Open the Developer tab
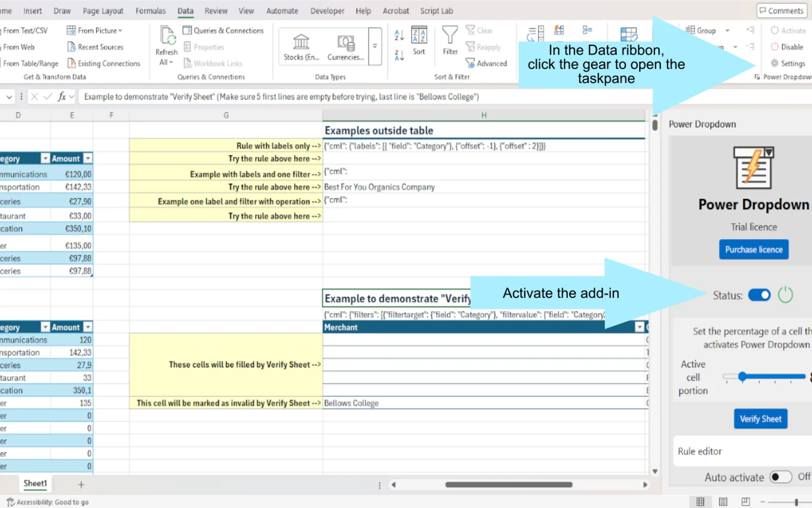 coord(327,11)
